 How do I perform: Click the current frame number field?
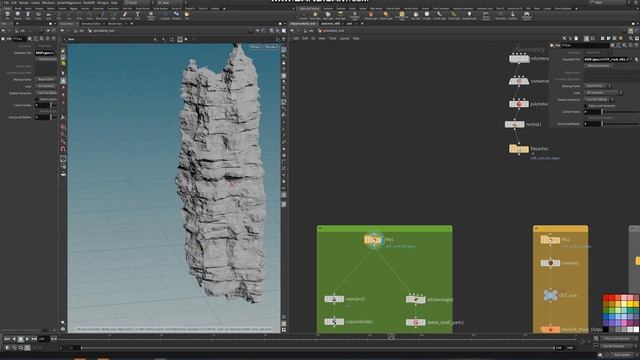click(x=43, y=339)
